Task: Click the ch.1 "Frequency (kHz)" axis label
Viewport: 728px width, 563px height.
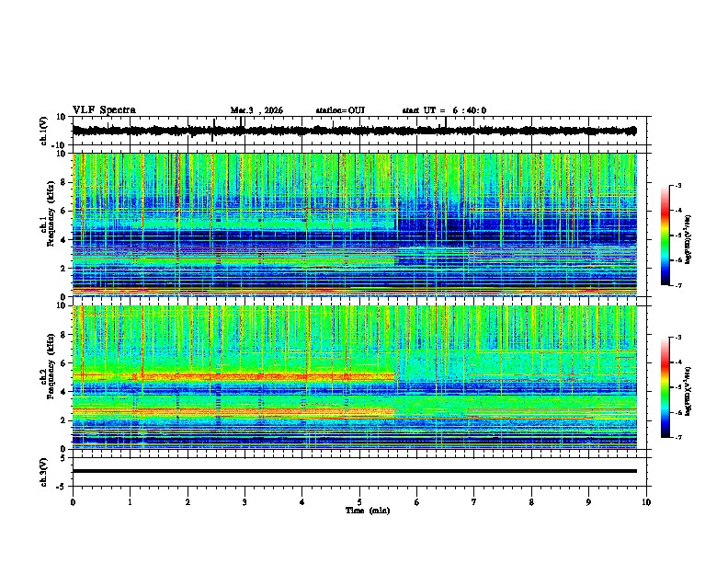Action: pos(51,213)
